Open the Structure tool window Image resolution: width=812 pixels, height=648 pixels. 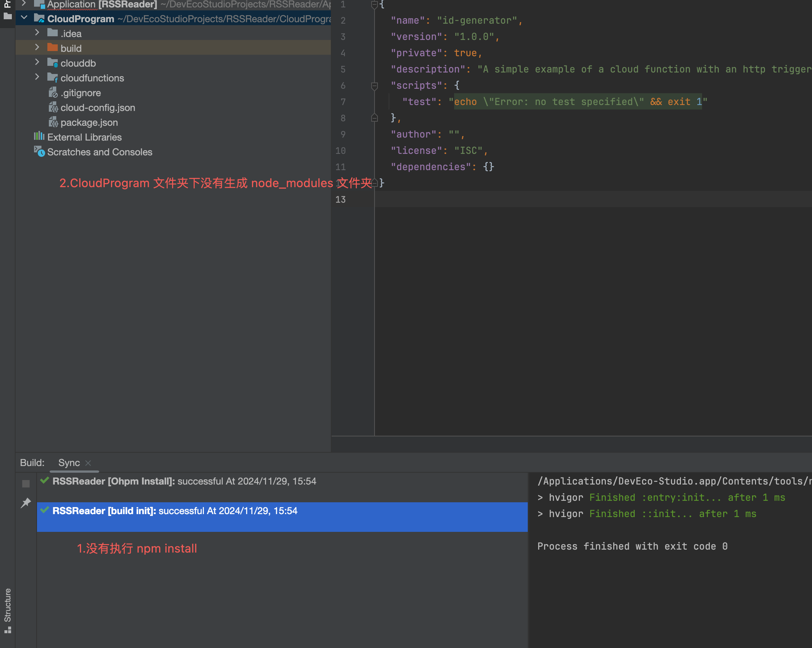point(7,610)
